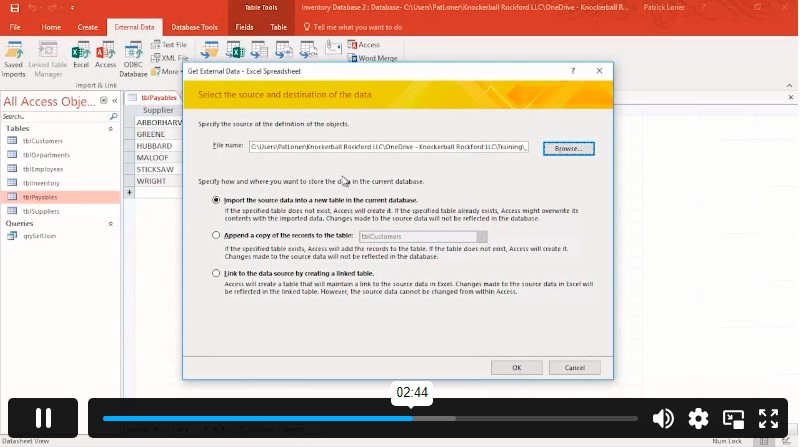Select the External Data tab
This screenshot has width=800, height=447.
click(134, 27)
